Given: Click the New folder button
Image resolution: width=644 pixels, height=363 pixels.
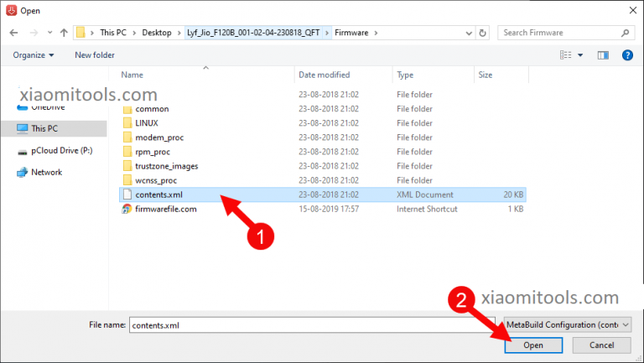Looking at the screenshot, I should (x=95, y=55).
